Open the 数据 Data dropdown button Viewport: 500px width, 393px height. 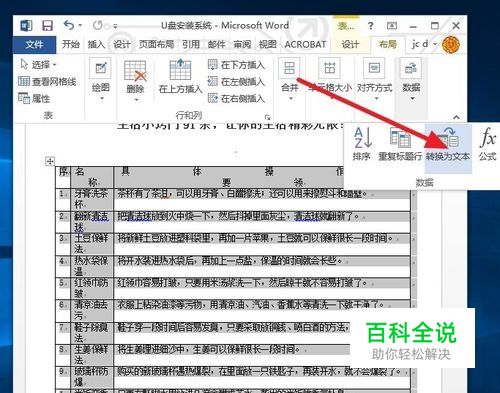click(x=411, y=80)
